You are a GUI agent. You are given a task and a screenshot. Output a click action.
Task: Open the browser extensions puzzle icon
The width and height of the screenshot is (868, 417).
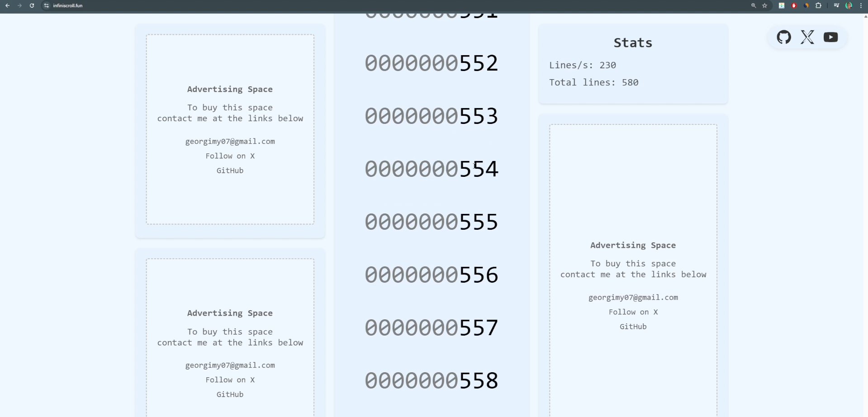[818, 5]
